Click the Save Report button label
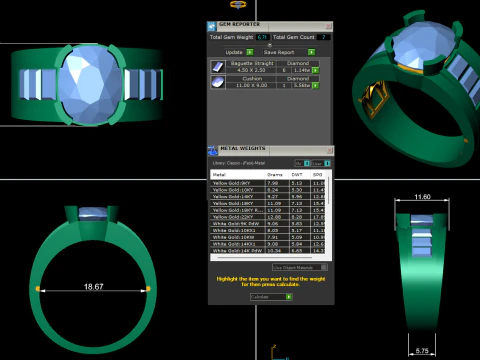 pos(279,52)
